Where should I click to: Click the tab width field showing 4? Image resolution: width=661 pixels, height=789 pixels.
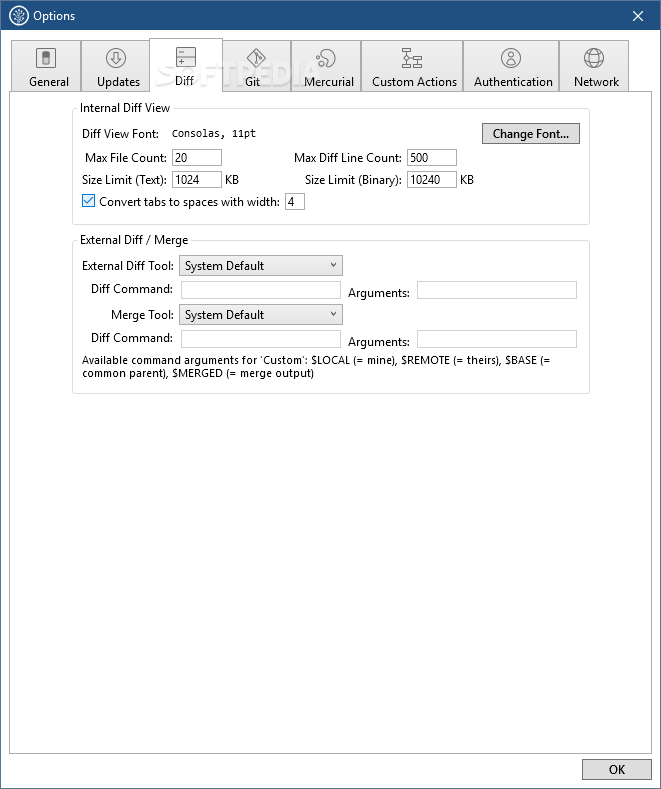click(x=295, y=202)
